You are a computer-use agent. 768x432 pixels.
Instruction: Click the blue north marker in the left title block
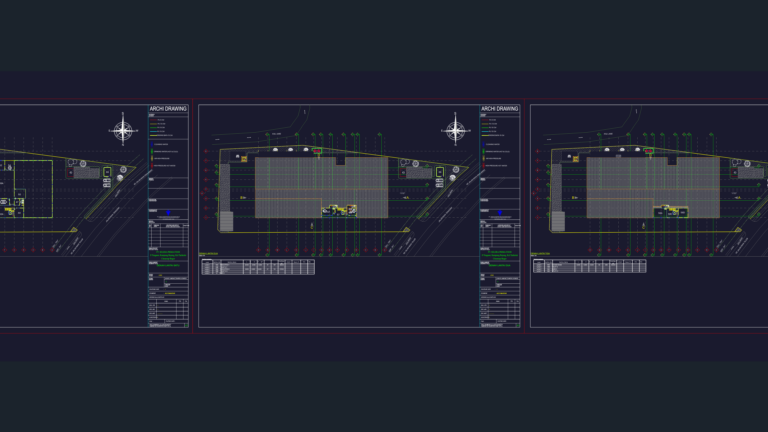tap(168, 213)
